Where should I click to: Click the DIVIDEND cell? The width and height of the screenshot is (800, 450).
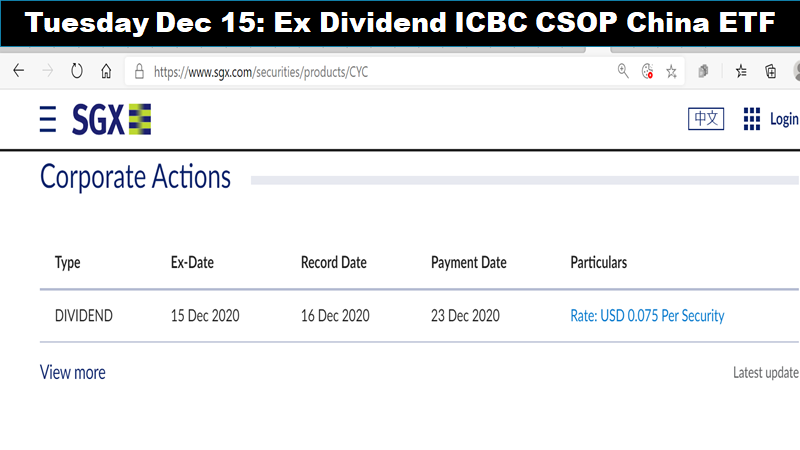(x=84, y=316)
